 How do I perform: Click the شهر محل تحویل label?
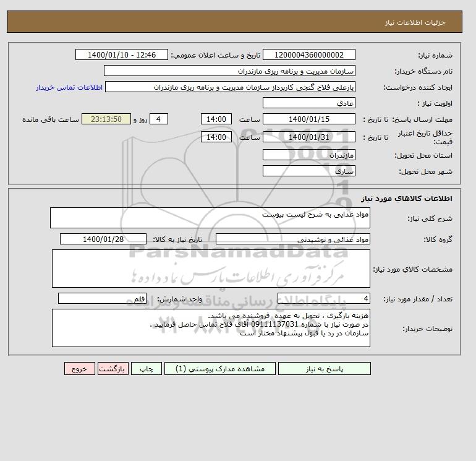coord(425,171)
